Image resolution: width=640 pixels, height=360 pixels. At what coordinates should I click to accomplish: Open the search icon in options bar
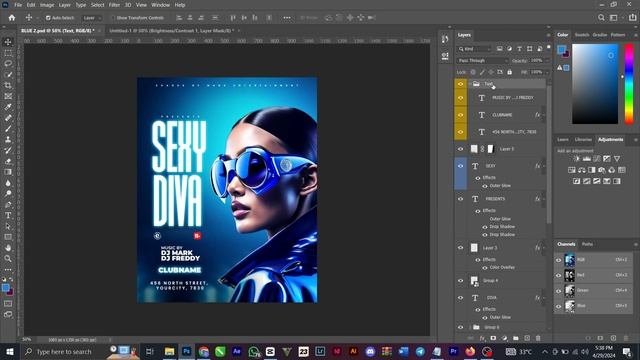coord(601,18)
